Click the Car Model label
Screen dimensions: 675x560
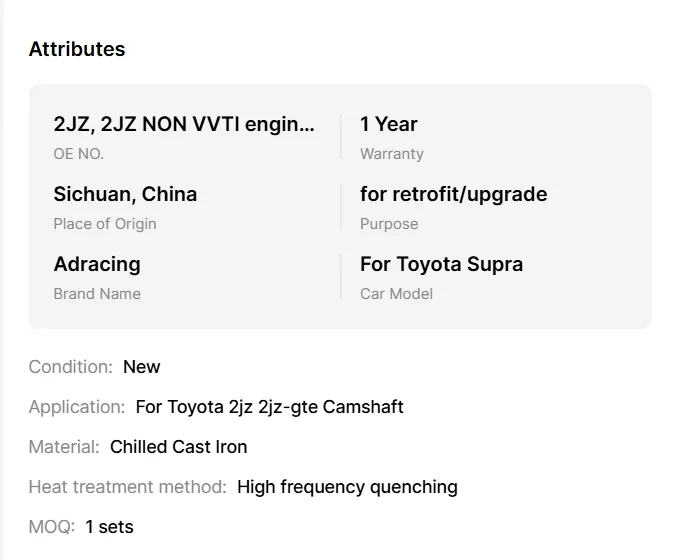tap(396, 294)
